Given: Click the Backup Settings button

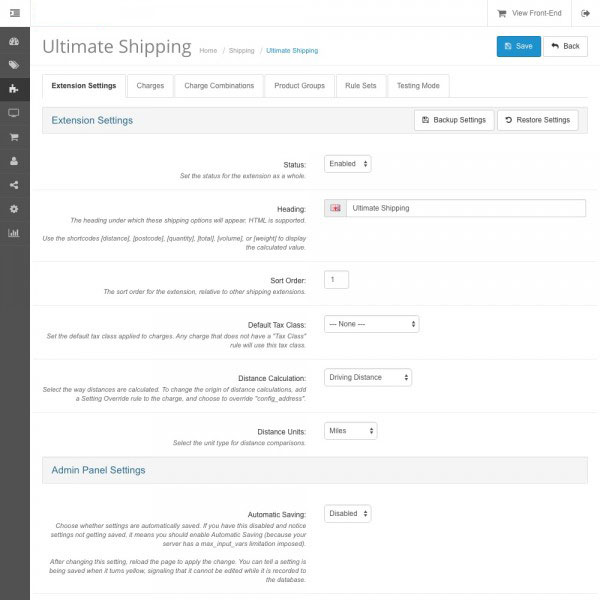Looking at the screenshot, I should coord(453,120).
